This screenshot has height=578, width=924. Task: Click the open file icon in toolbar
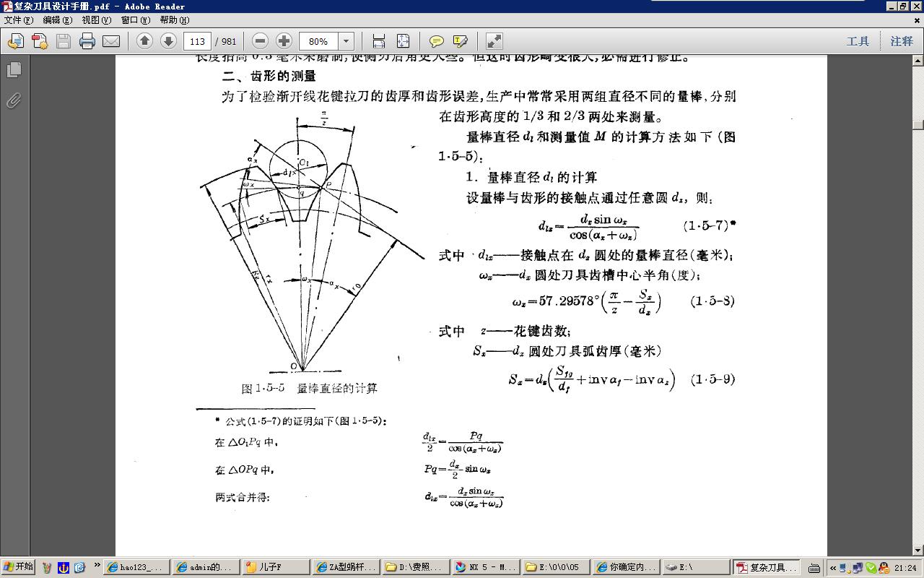click(x=15, y=41)
